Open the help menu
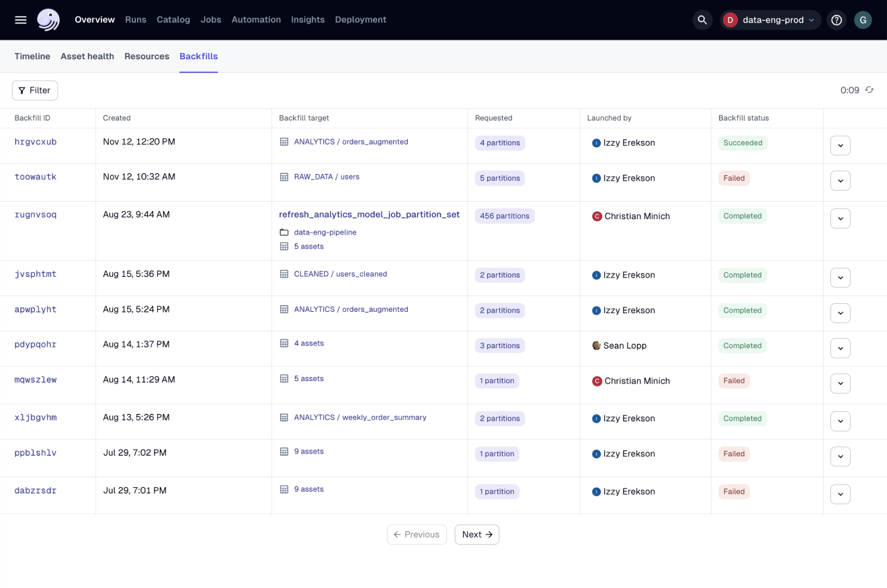Image resolution: width=887 pixels, height=588 pixels. click(836, 19)
